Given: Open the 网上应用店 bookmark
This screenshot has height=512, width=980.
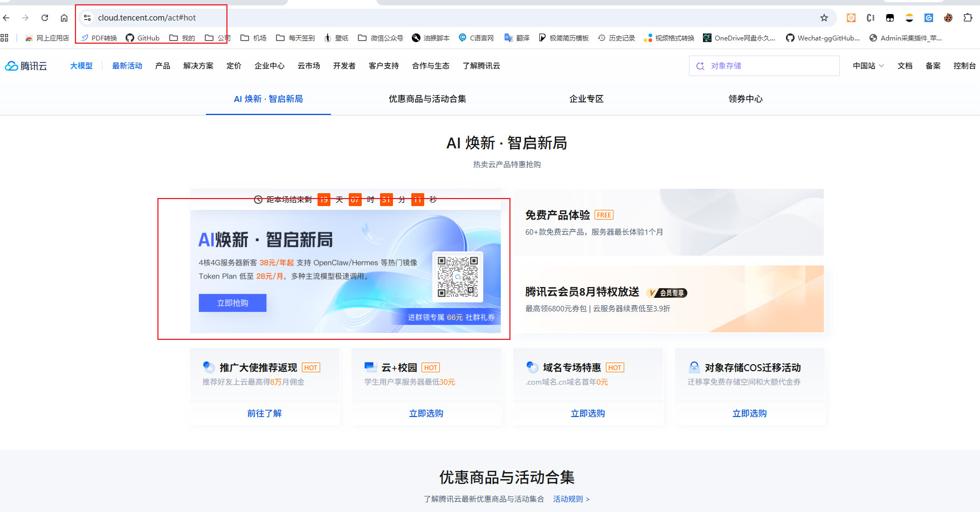Looking at the screenshot, I should 47,38.
